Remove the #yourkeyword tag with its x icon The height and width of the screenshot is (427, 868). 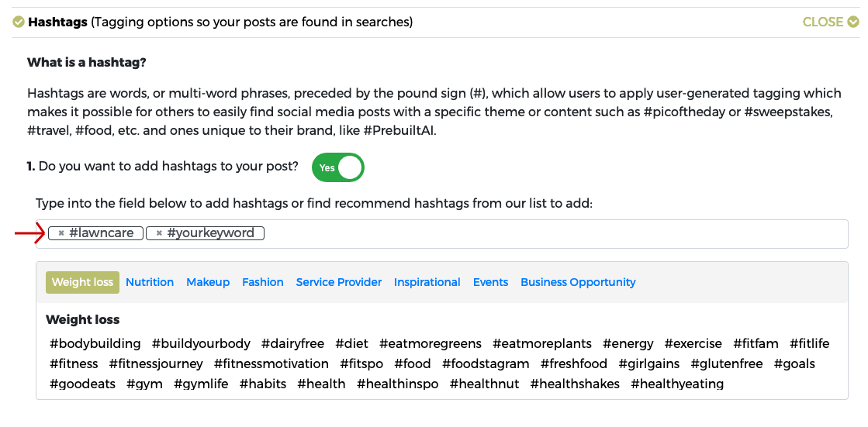click(x=160, y=233)
